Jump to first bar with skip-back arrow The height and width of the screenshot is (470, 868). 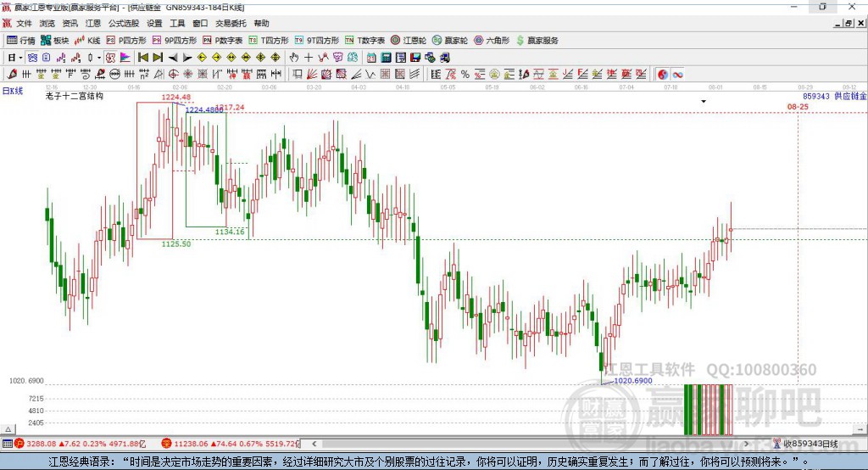142,58
